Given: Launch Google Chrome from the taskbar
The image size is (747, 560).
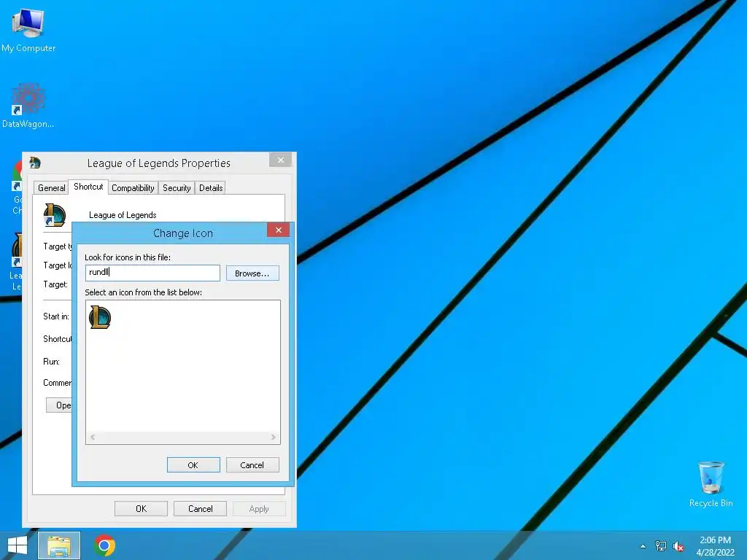Looking at the screenshot, I should (104, 545).
